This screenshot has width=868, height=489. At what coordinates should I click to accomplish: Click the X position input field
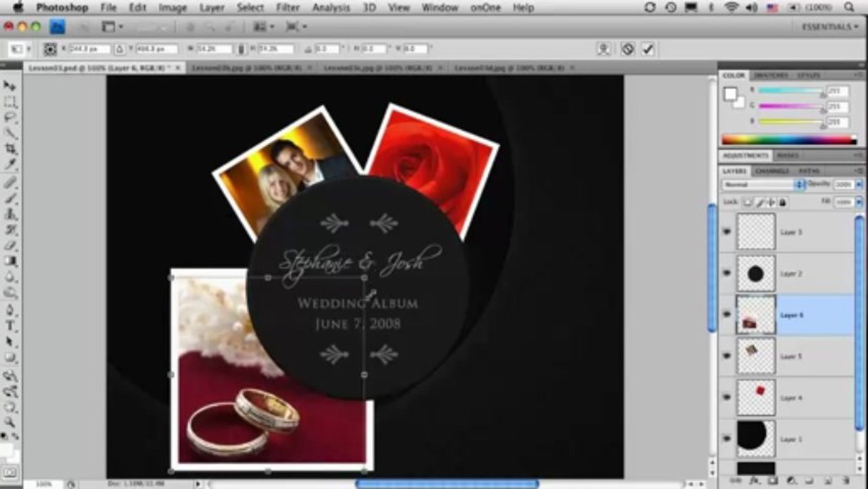[x=90, y=49]
